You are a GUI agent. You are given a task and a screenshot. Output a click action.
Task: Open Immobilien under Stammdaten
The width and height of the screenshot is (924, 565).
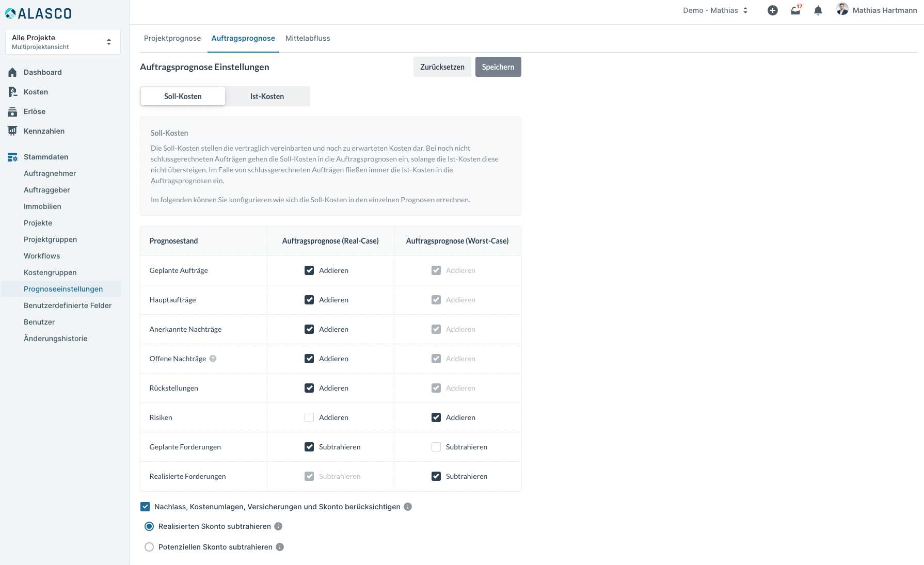(x=42, y=206)
